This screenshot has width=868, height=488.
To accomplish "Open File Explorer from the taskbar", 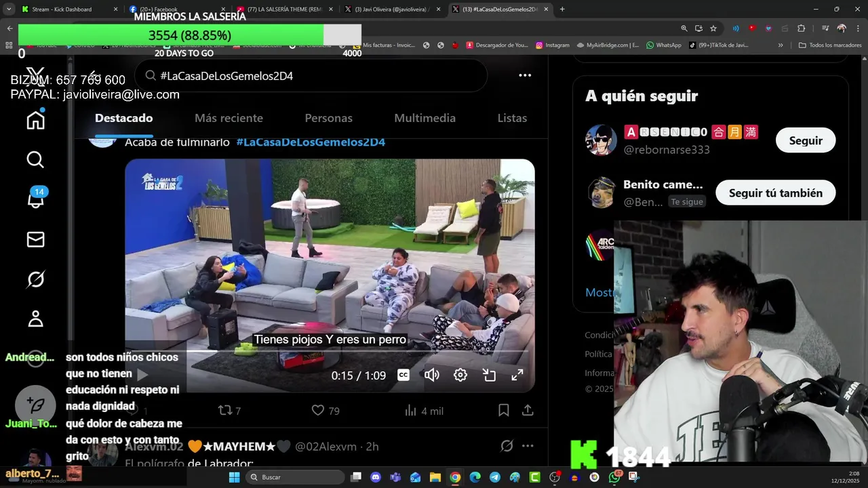I will (x=435, y=477).
